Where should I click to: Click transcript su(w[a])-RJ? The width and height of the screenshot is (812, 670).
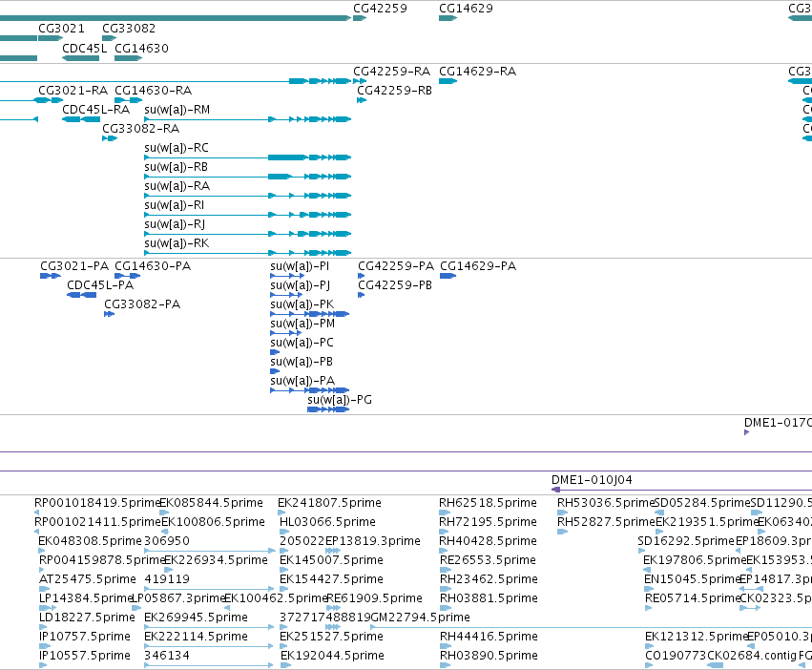[x=175, y=224]
